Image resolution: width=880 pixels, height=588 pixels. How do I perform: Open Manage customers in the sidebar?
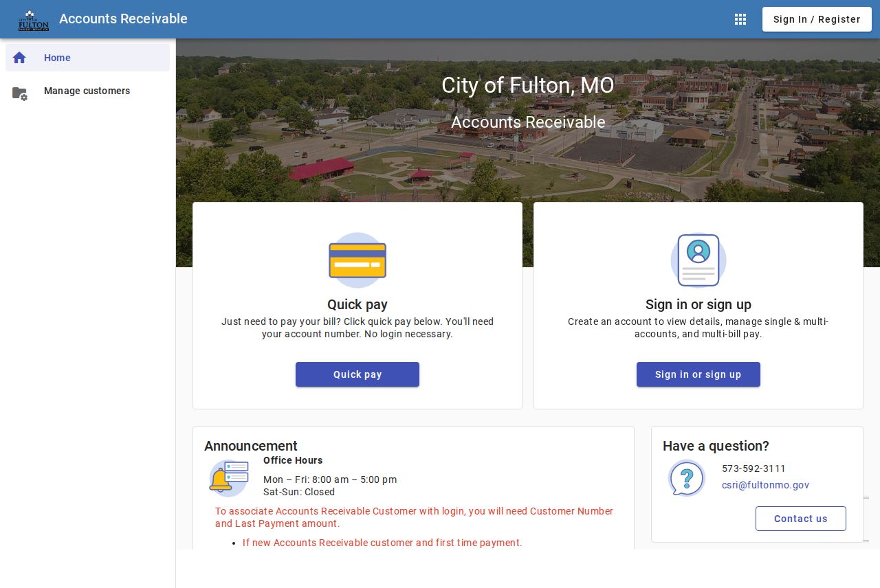coord(87,91)
